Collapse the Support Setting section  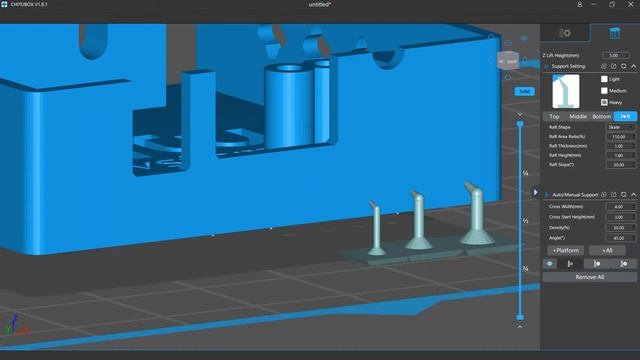coord(633,66)
